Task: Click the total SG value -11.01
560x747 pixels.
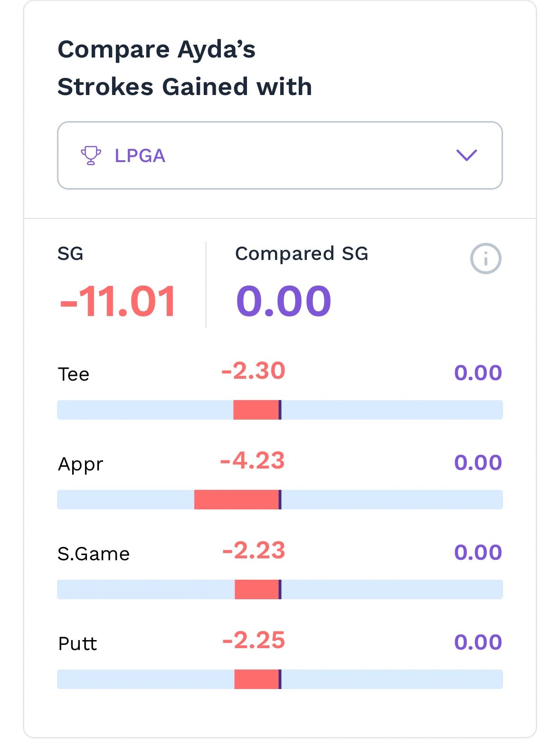Action: pos(118,301)
